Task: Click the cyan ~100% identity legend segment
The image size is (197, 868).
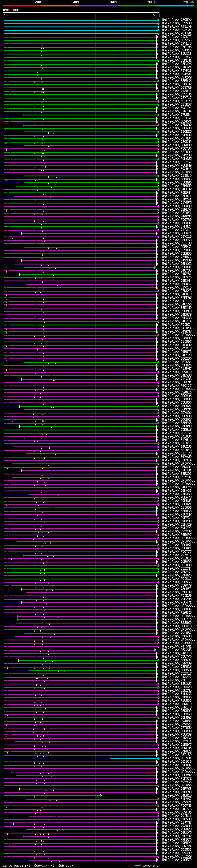Action: (x=175, y=6)
